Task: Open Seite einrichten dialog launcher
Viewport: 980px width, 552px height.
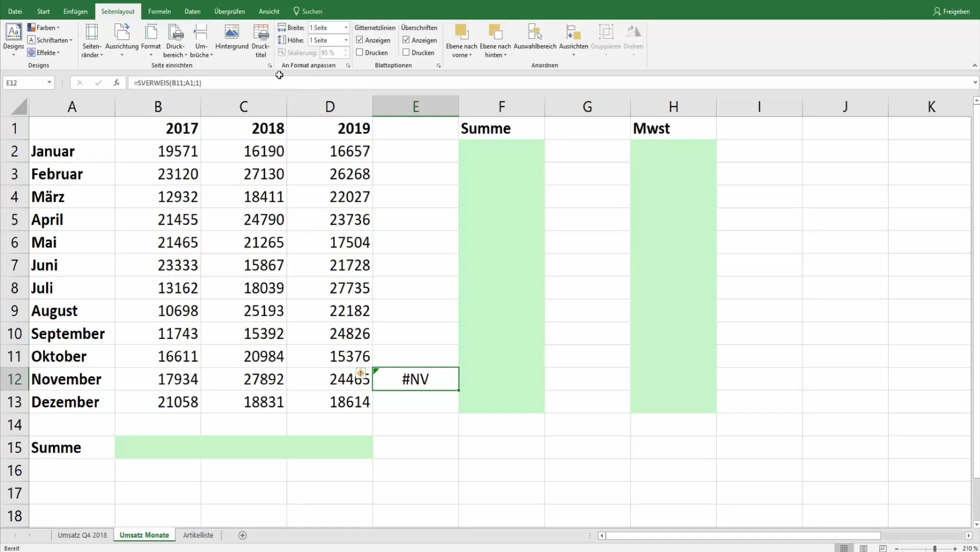Action: point(270,65)
